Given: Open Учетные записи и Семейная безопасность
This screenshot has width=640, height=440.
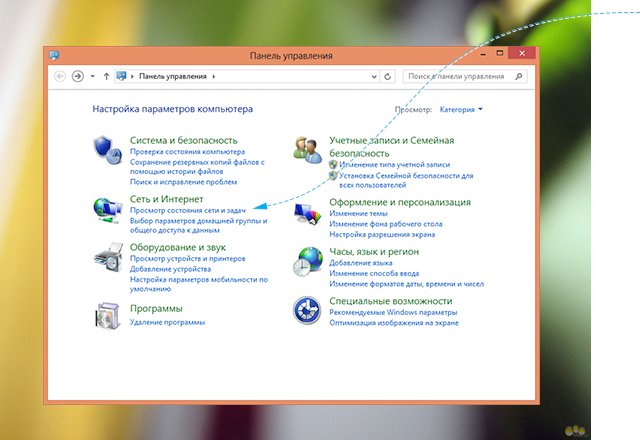Looking at the screenshot, I should click(391, 147).
